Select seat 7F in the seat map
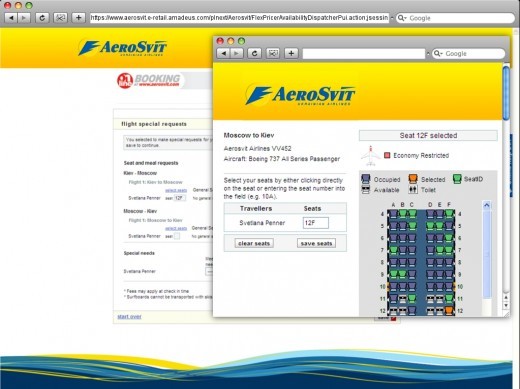This screenshot has height=389, width=520. [449, 250]
